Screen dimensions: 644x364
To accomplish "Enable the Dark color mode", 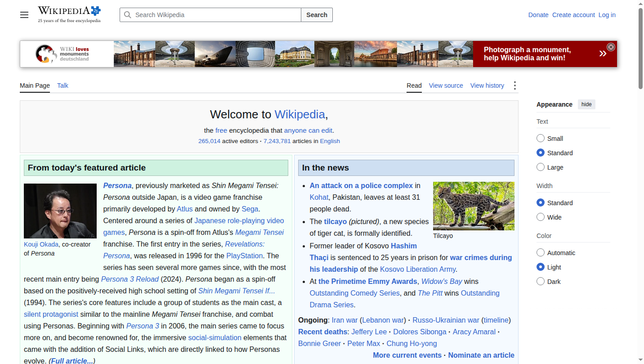I will (541, 282).
